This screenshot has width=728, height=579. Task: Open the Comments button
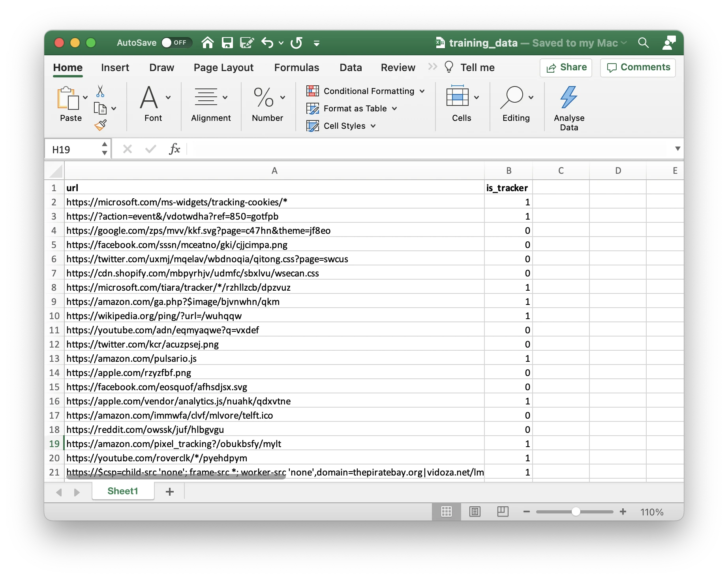pyautogui.click(x=638, y=68)
